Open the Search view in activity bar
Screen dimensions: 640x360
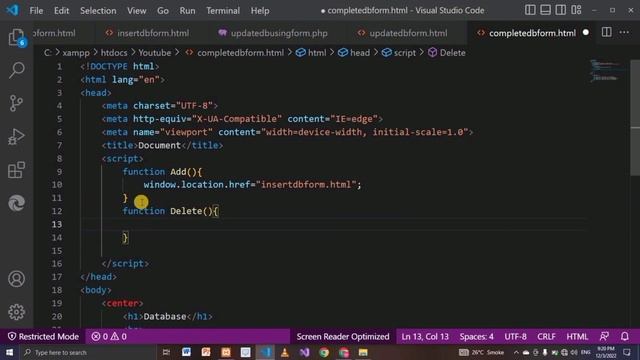16,70
